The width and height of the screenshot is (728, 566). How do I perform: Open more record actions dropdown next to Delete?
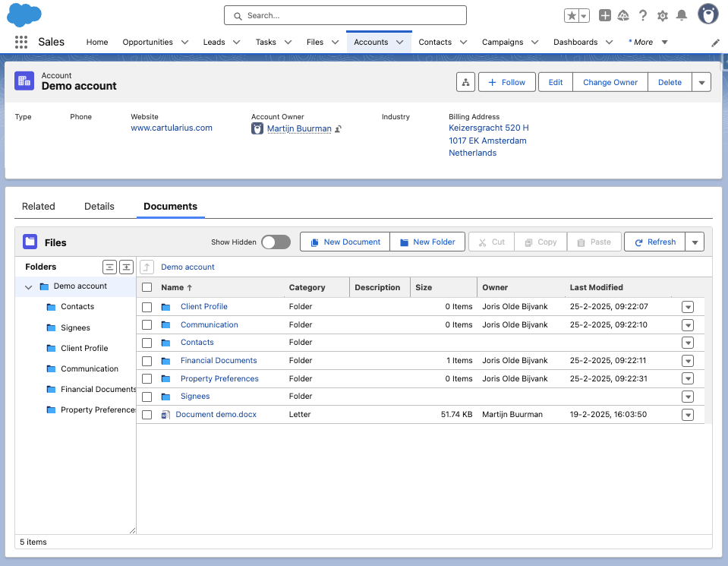click(701, 82)
